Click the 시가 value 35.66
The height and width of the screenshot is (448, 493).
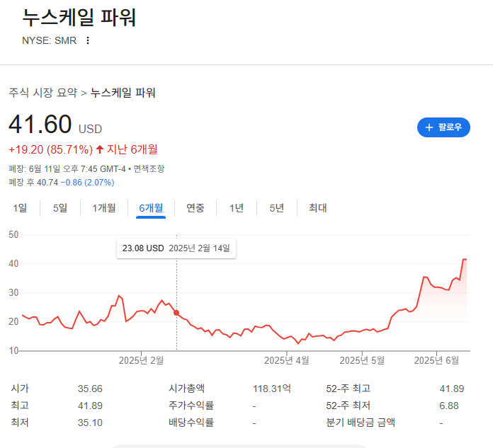(x=90, y=389)
